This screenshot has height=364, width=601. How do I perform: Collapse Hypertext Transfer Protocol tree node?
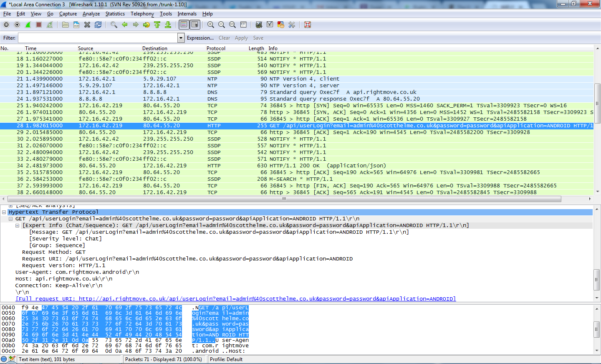(x=4, y=212)
